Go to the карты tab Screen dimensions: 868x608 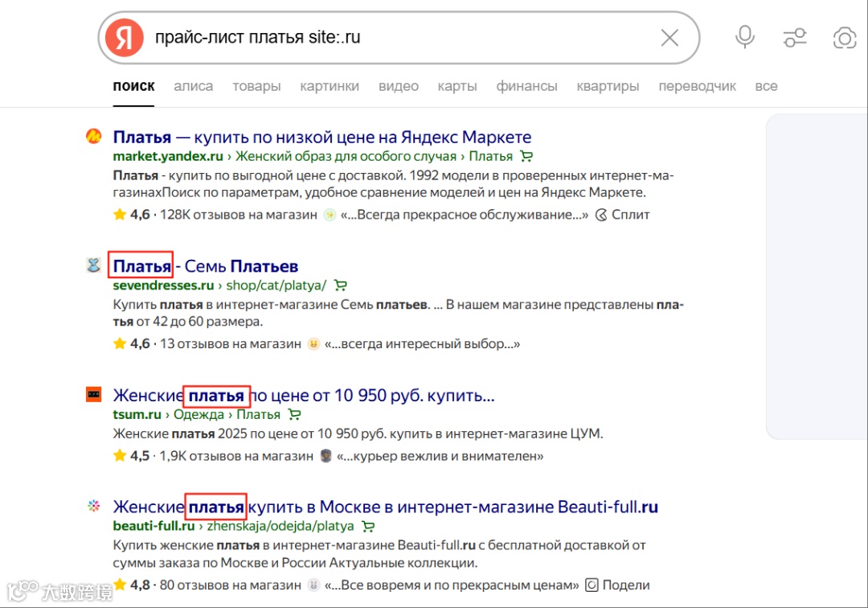coord(457,86)
